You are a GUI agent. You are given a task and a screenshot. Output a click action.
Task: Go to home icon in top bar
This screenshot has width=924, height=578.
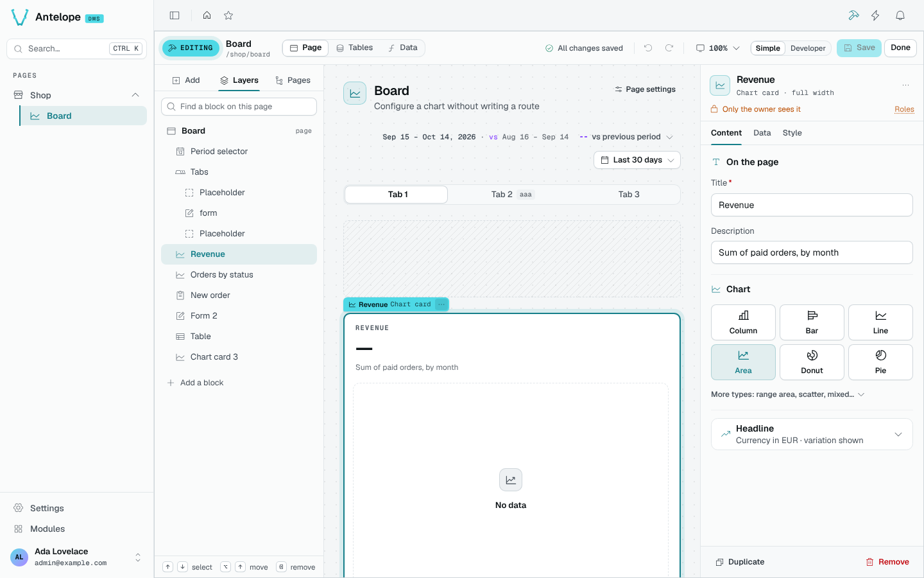tap(207, 15)
